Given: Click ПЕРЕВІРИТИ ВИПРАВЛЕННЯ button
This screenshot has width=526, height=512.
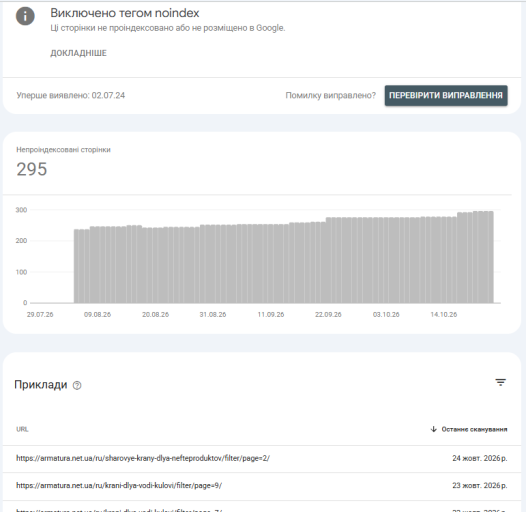Looking at the screenshot, I should click(446, 96).
